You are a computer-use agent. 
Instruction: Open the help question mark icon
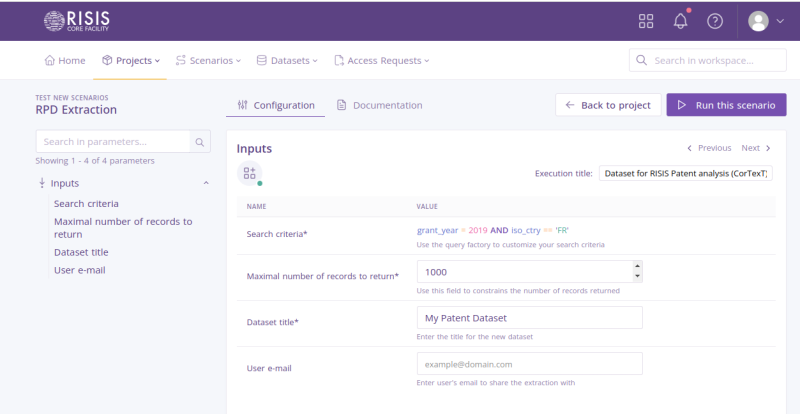(x=715, y=21)
